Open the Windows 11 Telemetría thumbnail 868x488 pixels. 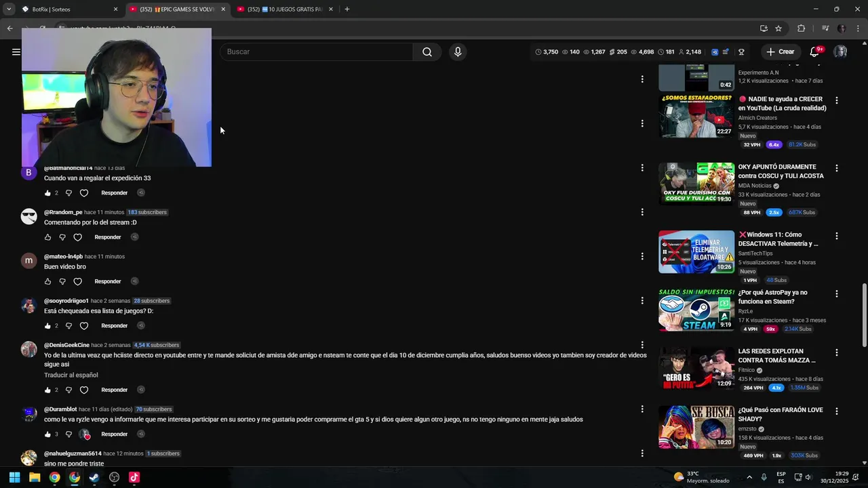pos(696,251)
